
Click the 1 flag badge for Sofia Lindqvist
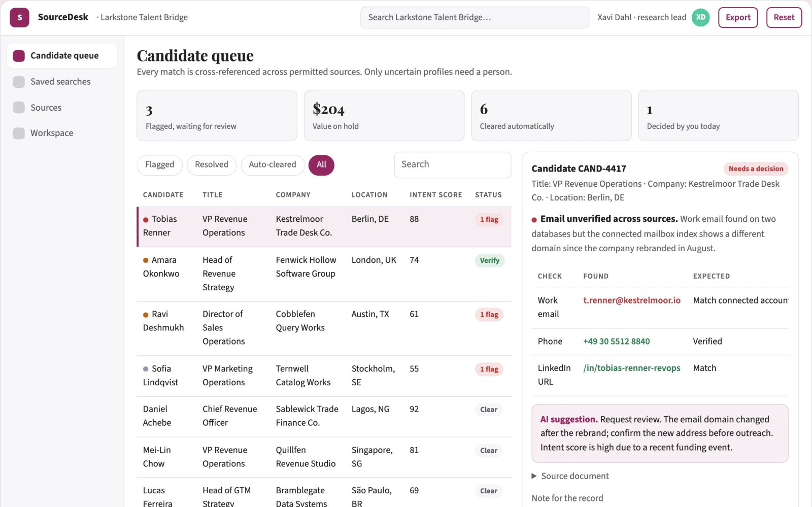coord(489,369)
